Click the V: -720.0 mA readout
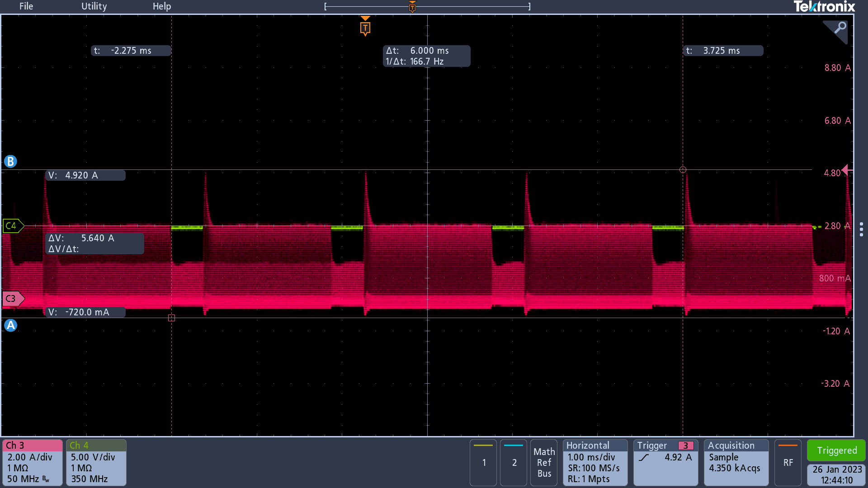Viewport: 868px width, 488px height. (x=85, y=312)
